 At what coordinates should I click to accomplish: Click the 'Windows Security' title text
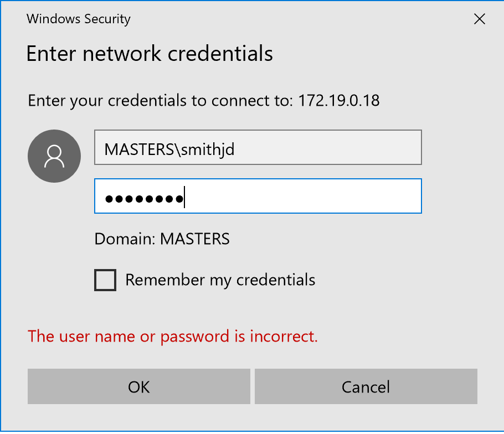click(x=79, y=19)
